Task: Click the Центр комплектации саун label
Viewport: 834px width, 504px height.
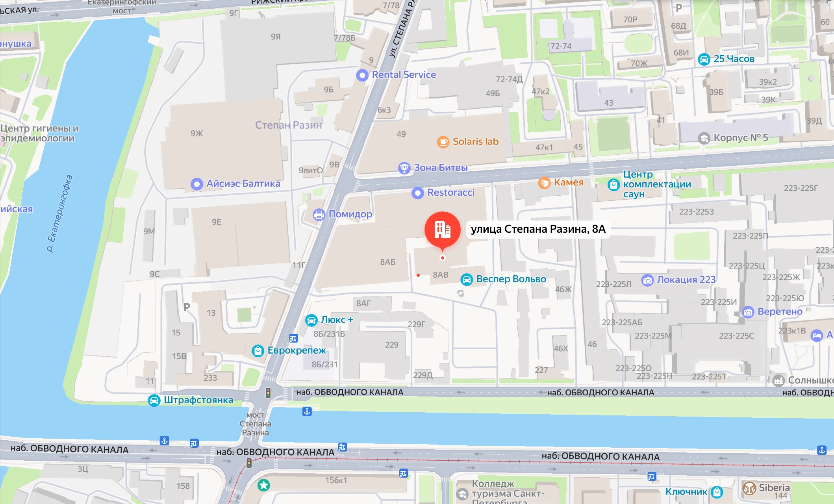Action: 657,184
